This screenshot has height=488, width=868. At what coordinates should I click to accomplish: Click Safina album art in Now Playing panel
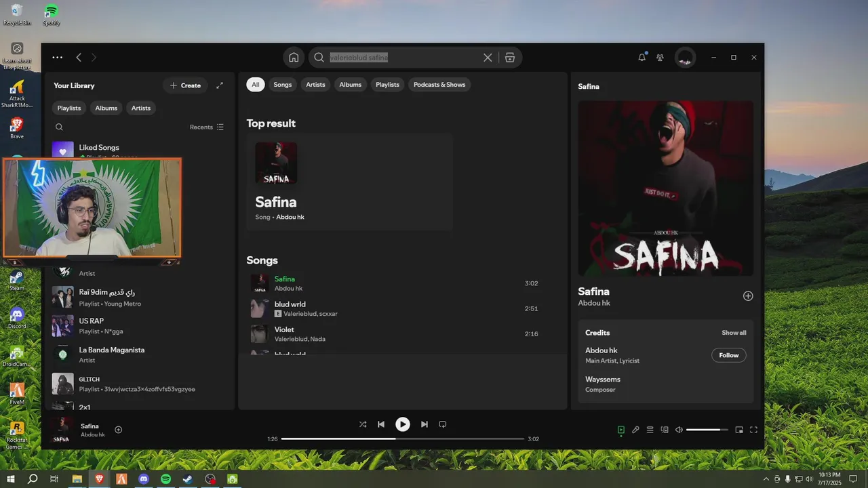click(x=665, y=188)
